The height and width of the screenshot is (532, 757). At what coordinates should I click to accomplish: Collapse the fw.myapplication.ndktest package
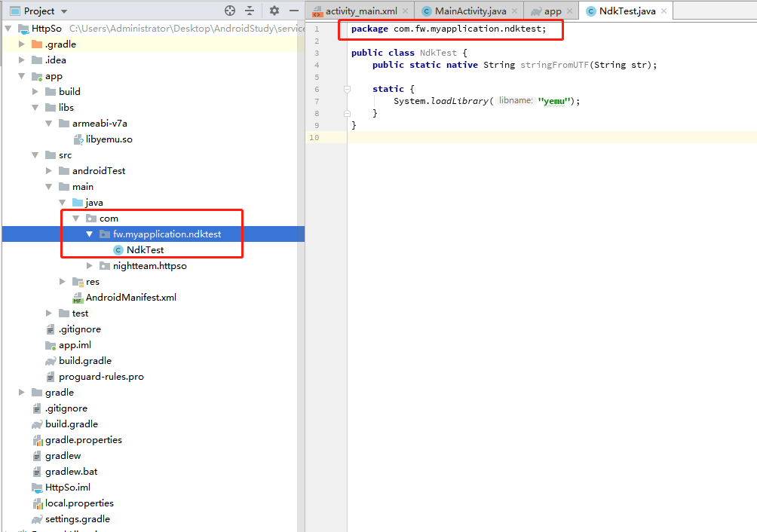click(89, 234)
